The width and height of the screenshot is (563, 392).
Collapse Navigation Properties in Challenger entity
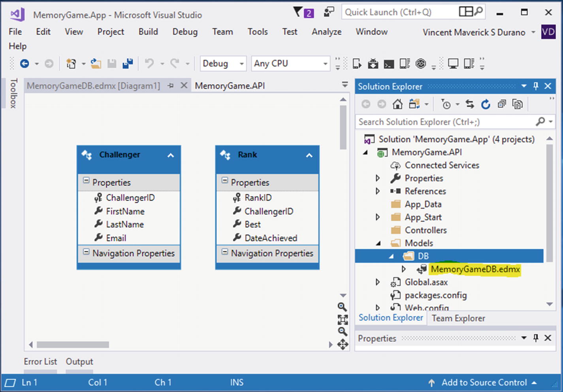pos(86,252)
